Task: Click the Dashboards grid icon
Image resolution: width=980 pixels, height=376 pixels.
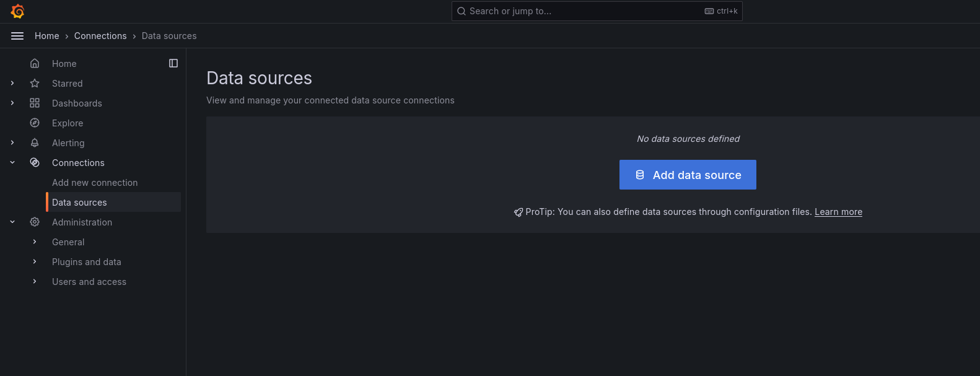Action: (35, 103)
